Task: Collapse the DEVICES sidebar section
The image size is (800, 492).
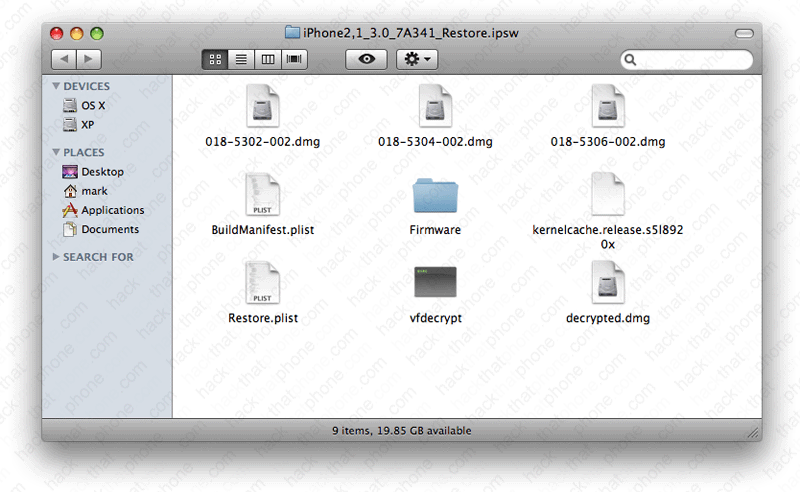Action: (56, 87)
